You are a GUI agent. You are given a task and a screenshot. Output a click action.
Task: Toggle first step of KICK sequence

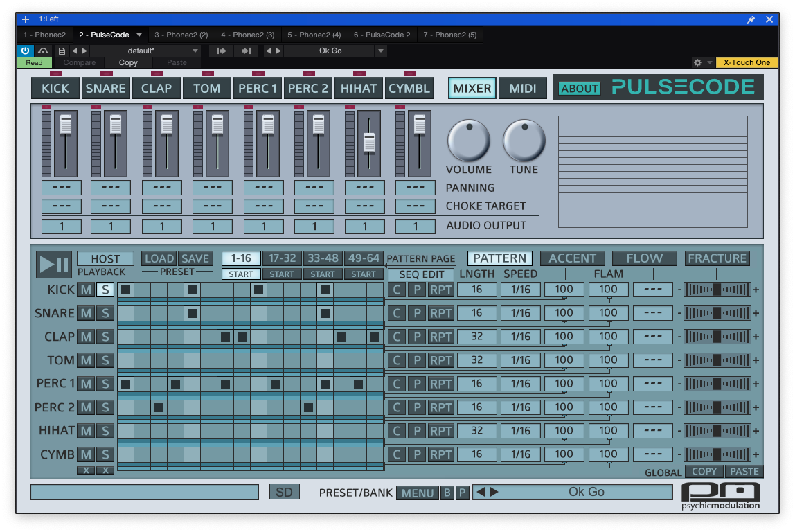pyautogui.click(x=126, y=290)
